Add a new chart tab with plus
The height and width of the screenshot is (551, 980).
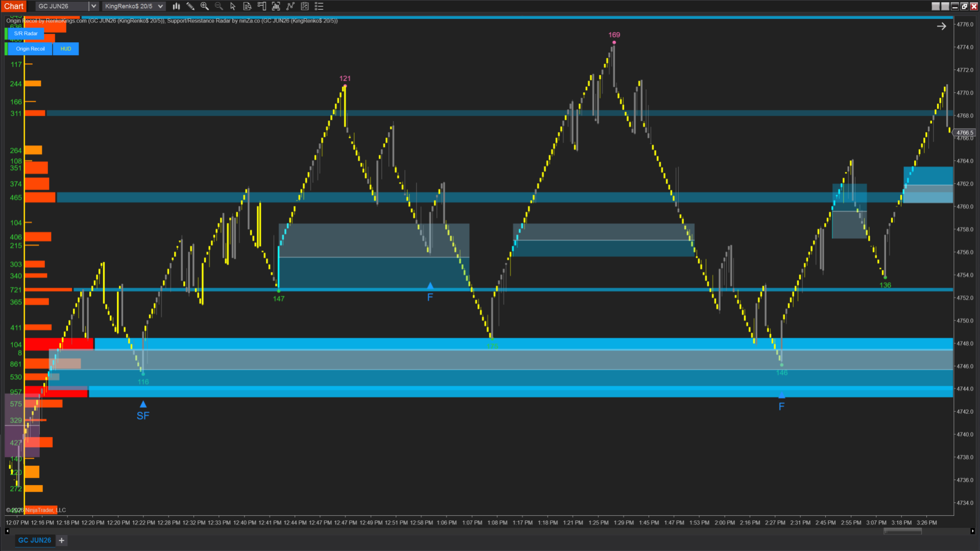(62, 540)
